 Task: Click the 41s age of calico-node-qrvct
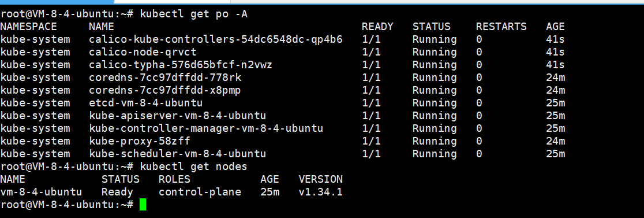point(555,52)
